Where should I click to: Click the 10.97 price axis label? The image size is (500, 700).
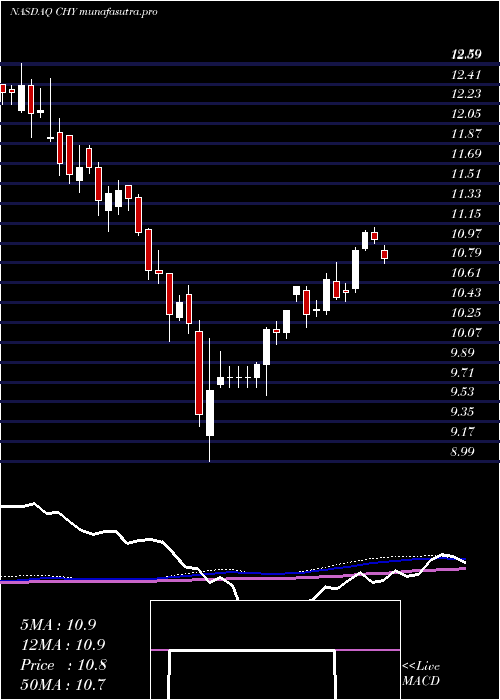click(x=466, y=233)
